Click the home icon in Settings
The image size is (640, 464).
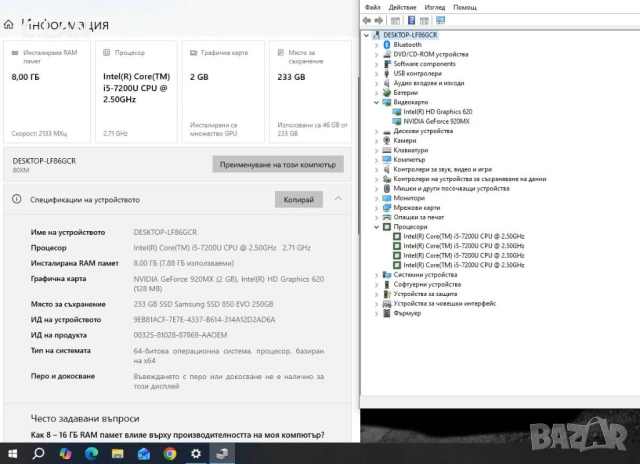[x=9, y=25]
